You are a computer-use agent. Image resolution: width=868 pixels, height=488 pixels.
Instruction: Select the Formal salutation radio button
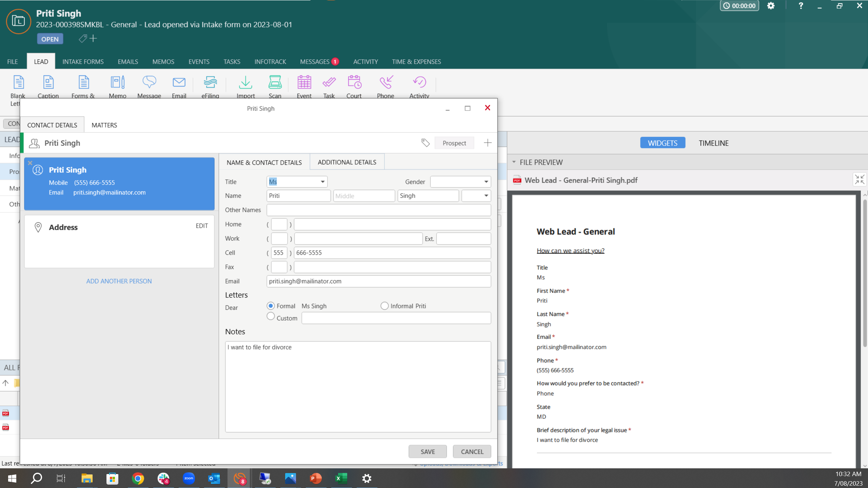pos(271,306)
